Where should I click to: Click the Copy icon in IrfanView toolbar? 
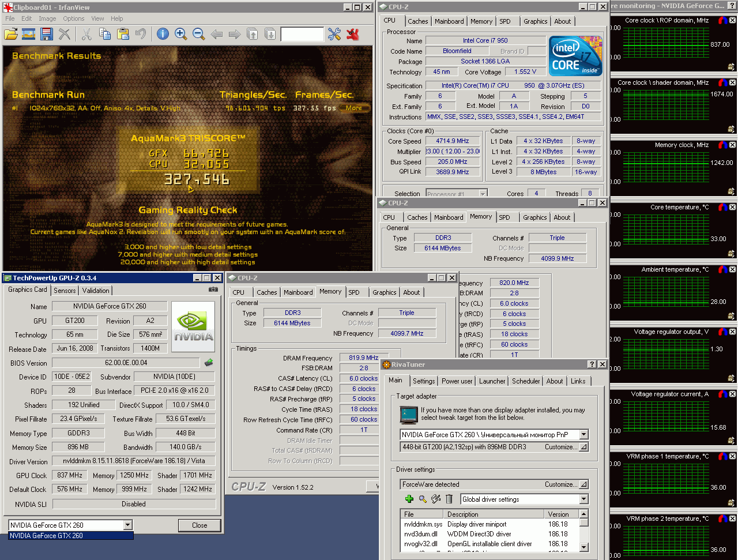pos(105,34)
